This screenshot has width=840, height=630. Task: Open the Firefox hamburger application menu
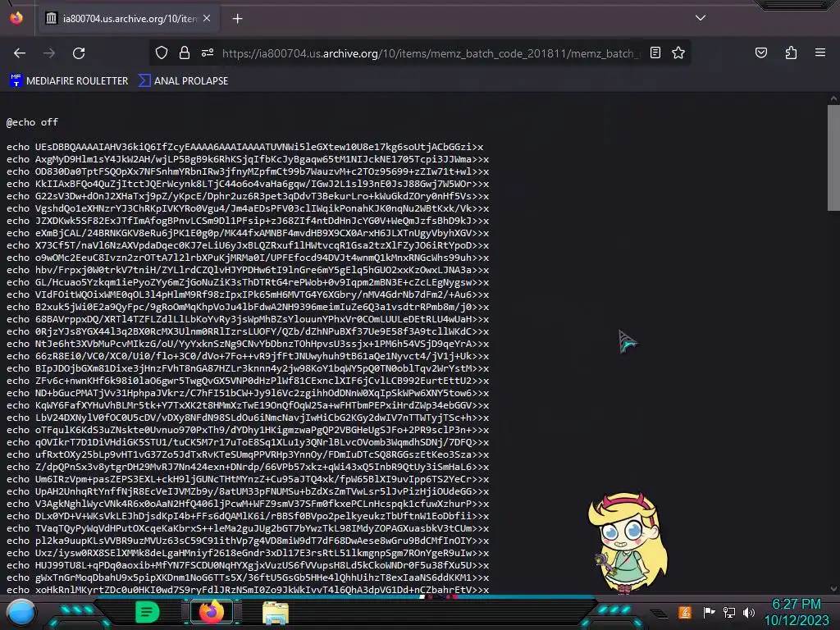[820, 52]
